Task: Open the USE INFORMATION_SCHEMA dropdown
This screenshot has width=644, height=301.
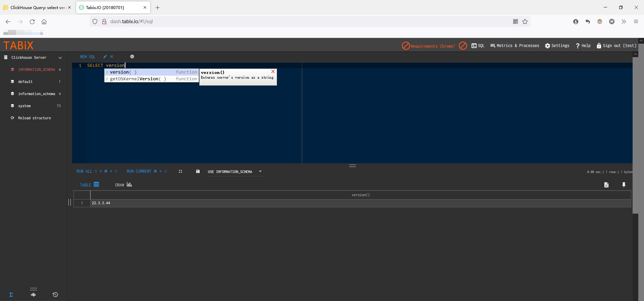Action: point(235,172)
